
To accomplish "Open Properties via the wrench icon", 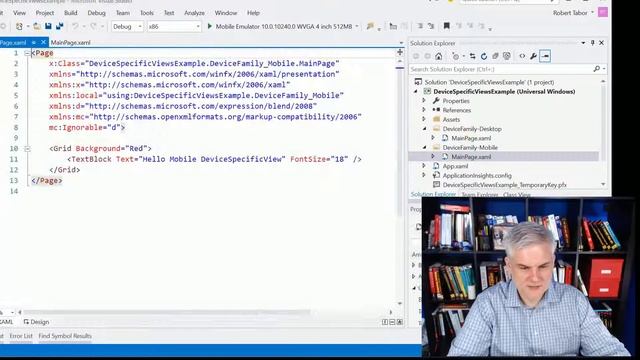I will point(533,56).
